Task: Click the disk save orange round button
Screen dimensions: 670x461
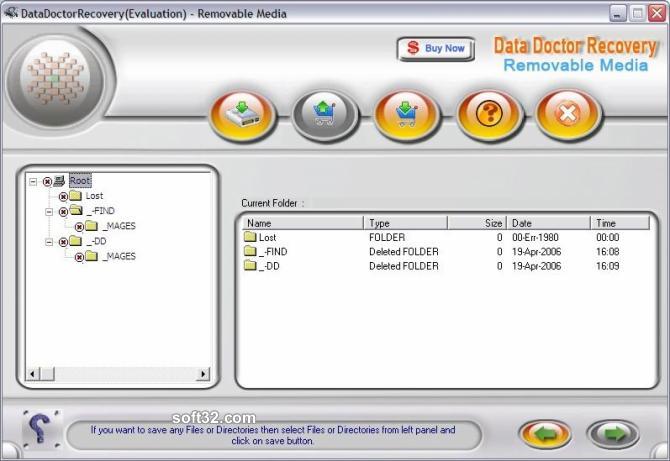Action: pos(242,115)
